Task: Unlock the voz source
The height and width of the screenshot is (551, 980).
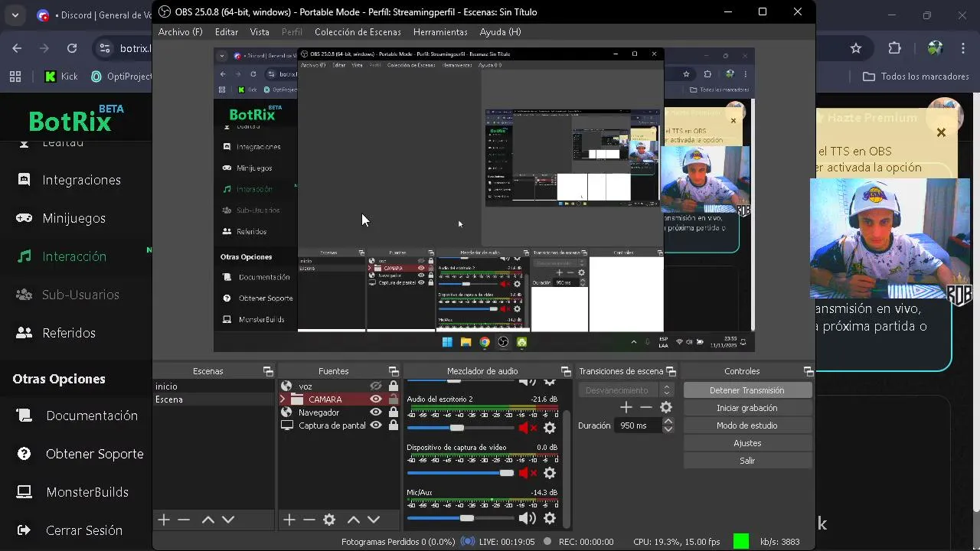Action: tap(394, 386)
